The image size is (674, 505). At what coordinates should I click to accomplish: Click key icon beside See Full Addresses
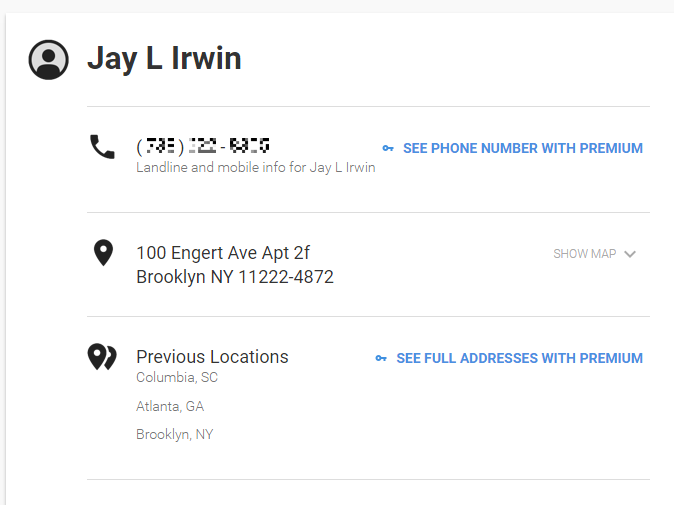click(381, 358)
